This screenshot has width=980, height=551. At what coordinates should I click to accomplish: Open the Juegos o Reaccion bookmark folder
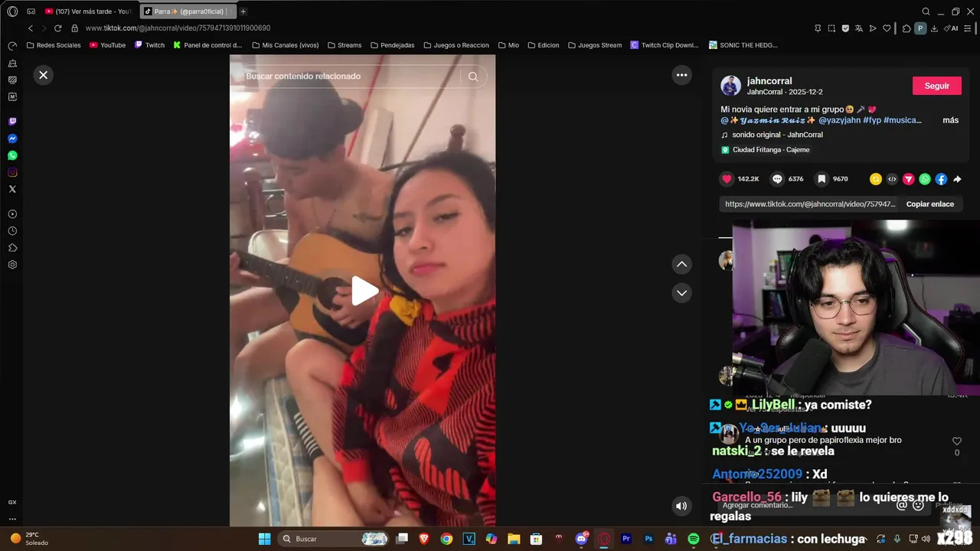pos(456,45)
